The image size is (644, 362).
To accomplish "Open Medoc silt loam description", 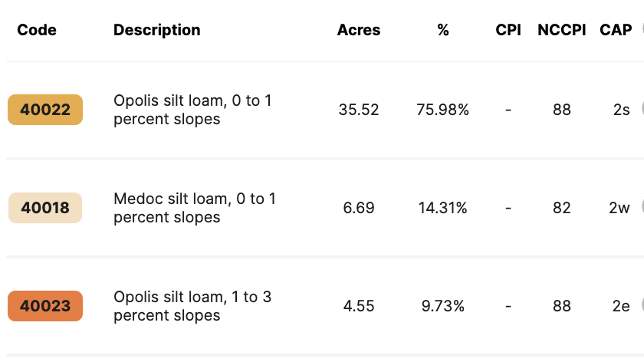I will point(195,208).
